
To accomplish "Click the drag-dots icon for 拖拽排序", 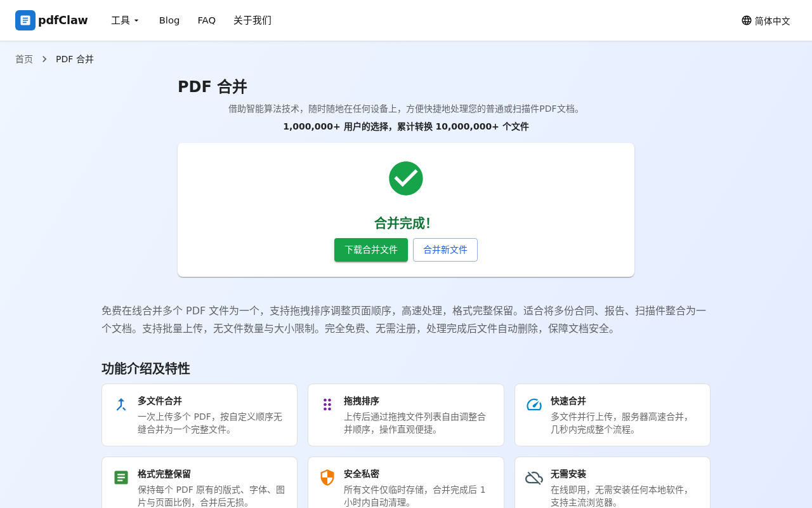I will (x=327, y=403).
